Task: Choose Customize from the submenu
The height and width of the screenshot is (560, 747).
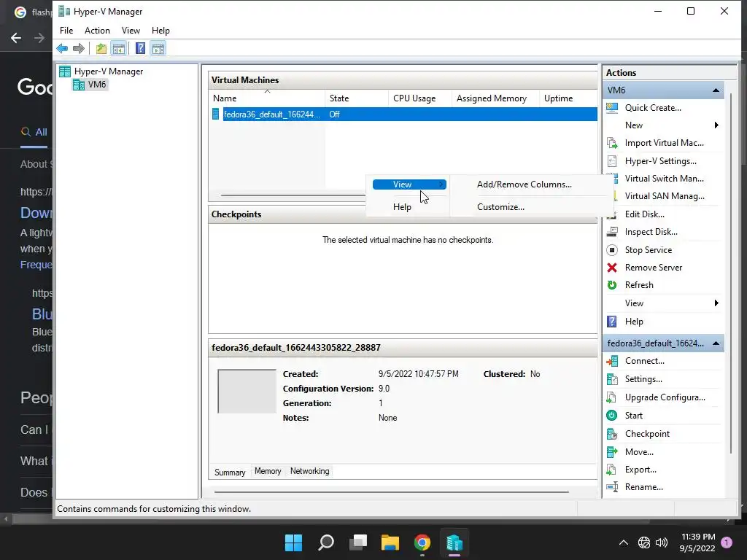Action: click(x=500, y=206)
